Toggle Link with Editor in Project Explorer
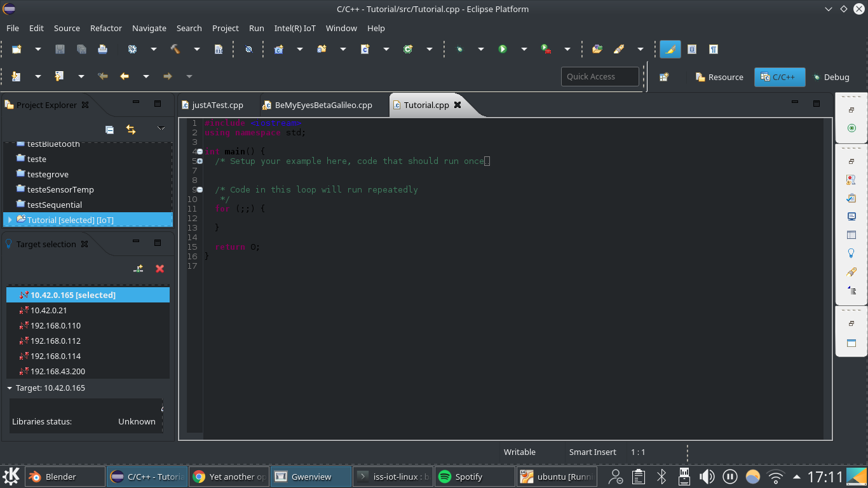868x488 pixels. [x=131, y=130]
